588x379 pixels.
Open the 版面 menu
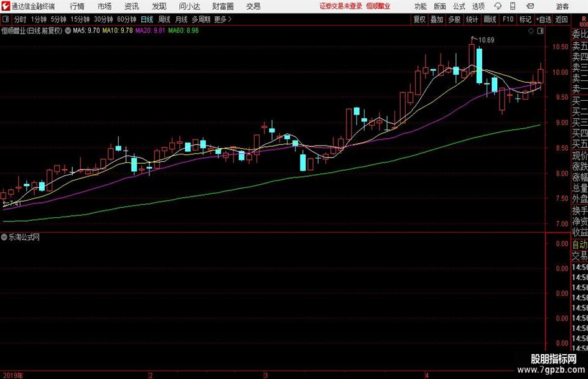tap(439, 6)
